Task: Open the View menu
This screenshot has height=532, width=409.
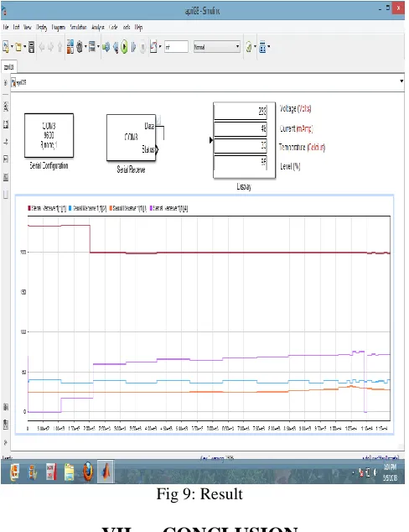Action: tap(27, 27)
